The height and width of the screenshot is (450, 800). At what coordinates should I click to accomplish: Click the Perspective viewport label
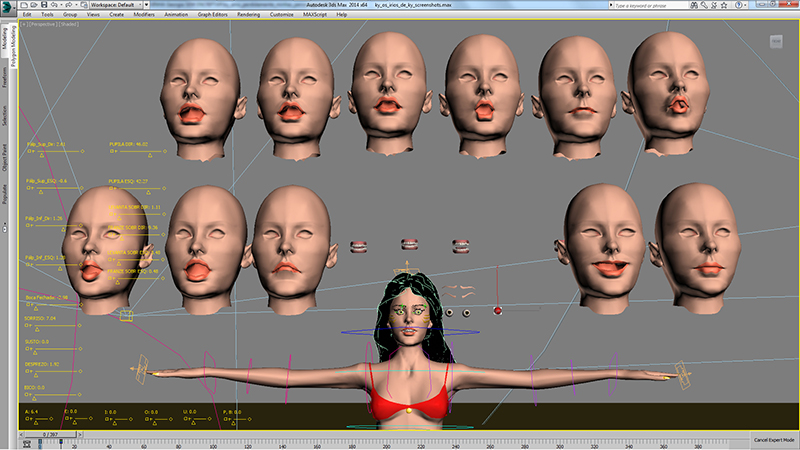[x=44, y=25]
